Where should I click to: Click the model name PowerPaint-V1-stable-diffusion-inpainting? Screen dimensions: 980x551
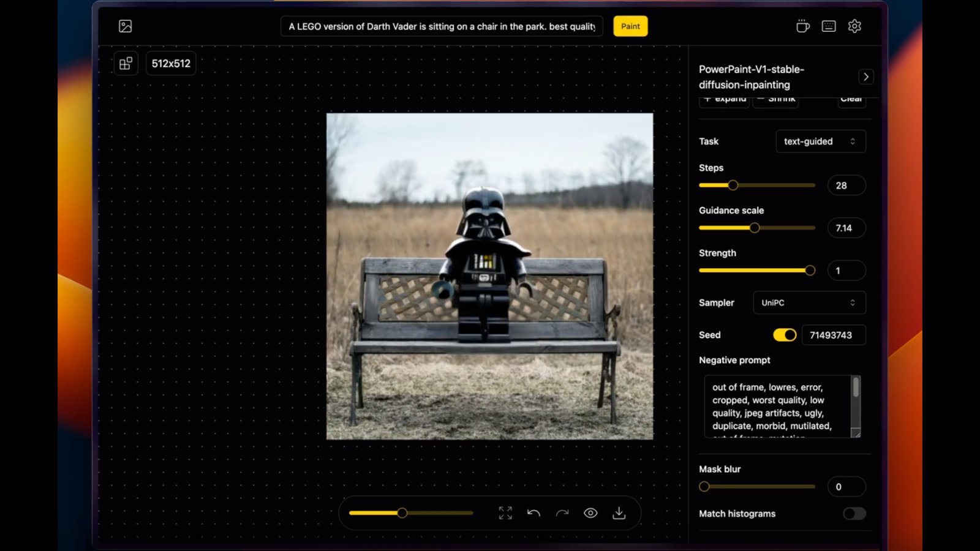(752, 77)
